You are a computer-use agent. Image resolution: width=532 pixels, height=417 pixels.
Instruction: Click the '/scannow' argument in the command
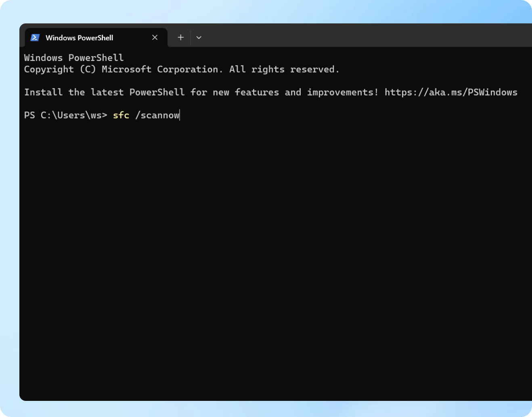click(x=157, y=115)
